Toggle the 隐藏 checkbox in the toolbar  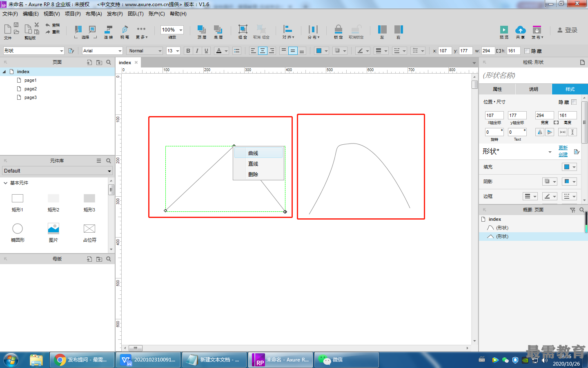(527, 51)
